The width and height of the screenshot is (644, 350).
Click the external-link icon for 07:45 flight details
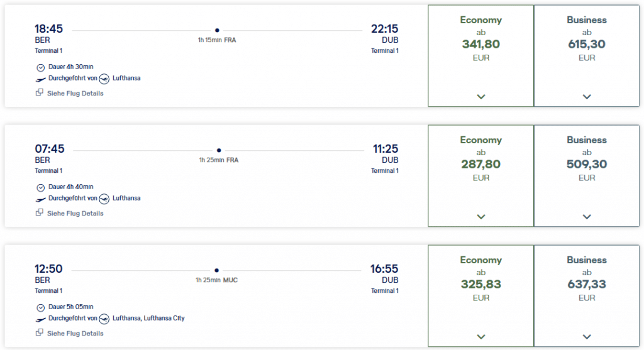pos(39,213)
